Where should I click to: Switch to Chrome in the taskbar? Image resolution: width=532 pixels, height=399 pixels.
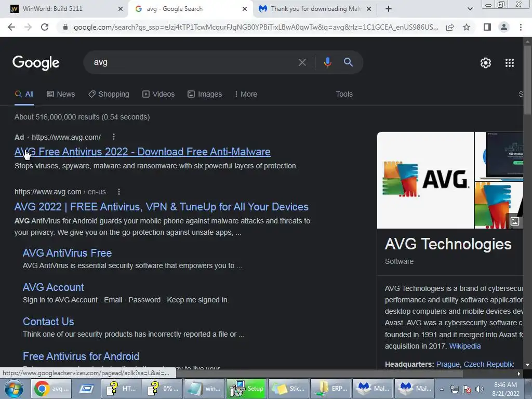(52, 389)
